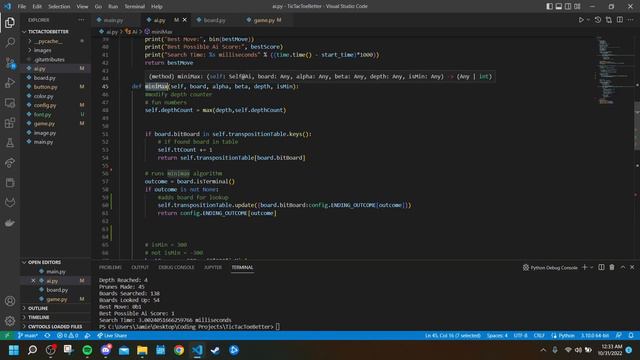Viewport: 640px width, 360px height.
Task: Switch to Debug Console panel tab
Action: 176,267
